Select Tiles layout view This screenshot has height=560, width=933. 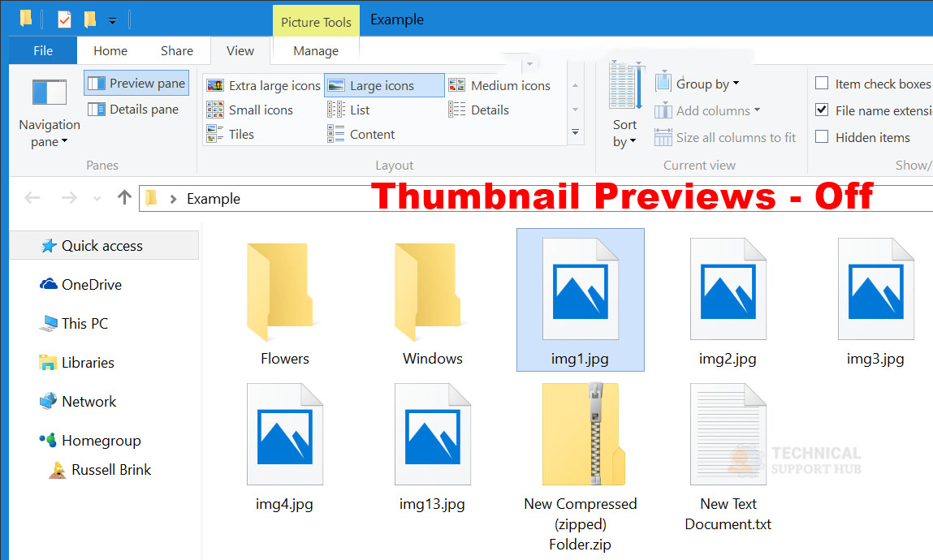click(x=231, y=135)
